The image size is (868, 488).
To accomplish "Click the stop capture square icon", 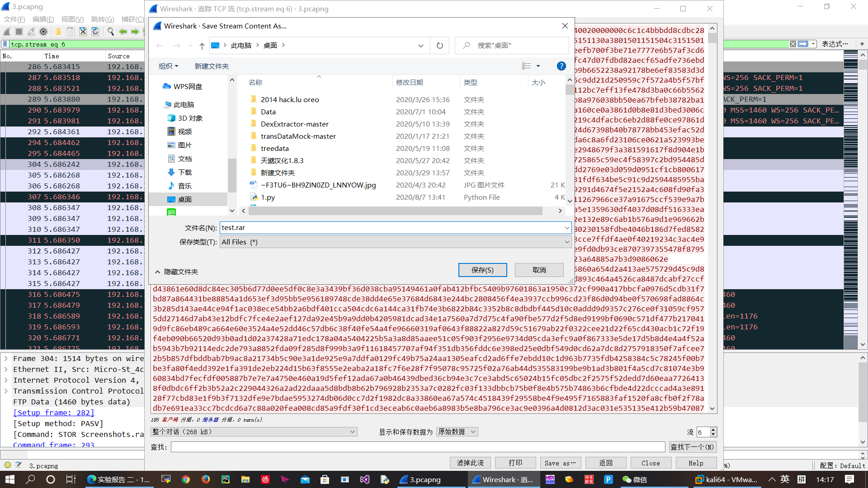I will click(x=19, y=32).
